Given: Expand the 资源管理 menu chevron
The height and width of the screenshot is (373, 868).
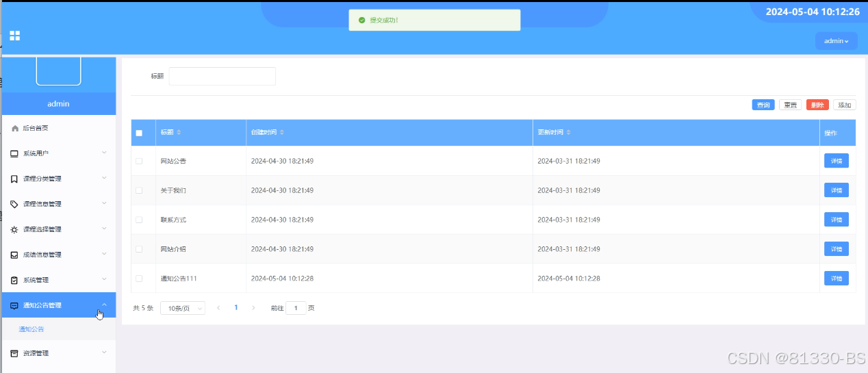Looking at the screenshot, I should tap(104, 352).
